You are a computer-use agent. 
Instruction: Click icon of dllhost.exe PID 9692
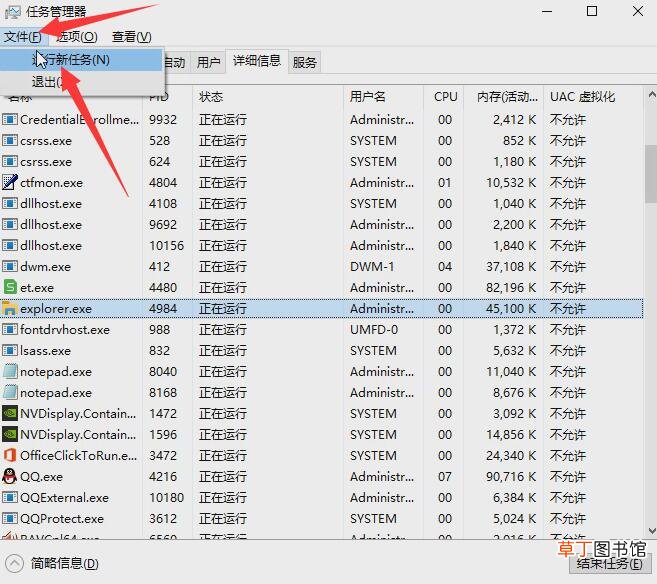(10, 225)
